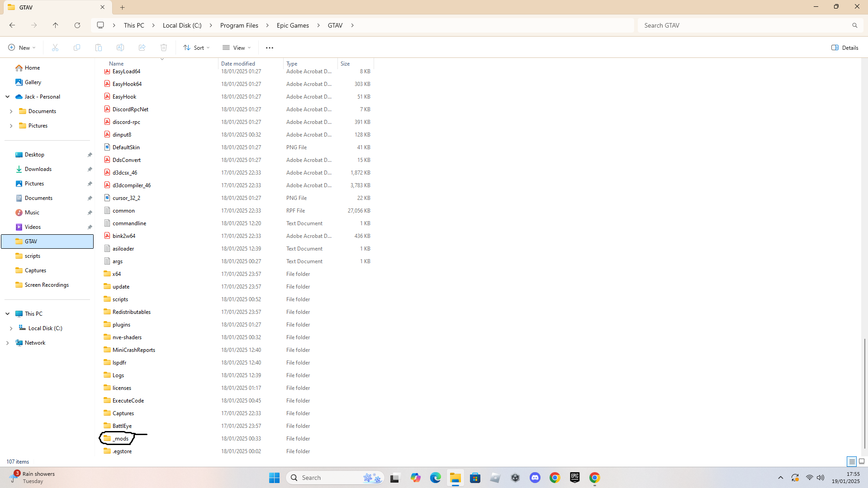This screenshot has width=868, height=488.
Task: Open Microsoft Edge from taskbar
Action: pos(436,478)
